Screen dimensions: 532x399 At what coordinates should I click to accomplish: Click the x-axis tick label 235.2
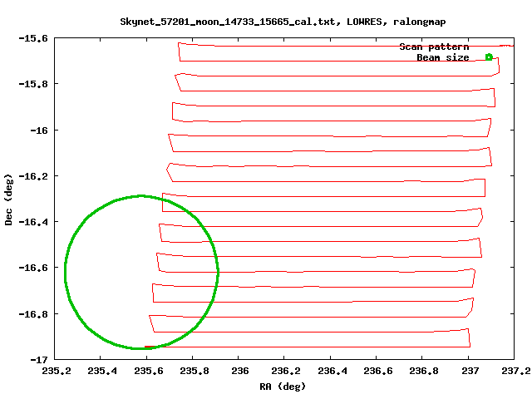pyautogui.click(x=57, y=371)
